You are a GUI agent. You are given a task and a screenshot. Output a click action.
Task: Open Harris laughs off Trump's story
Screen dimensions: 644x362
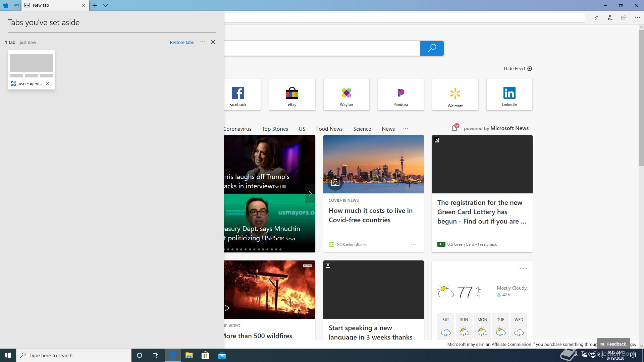[257, 181]
